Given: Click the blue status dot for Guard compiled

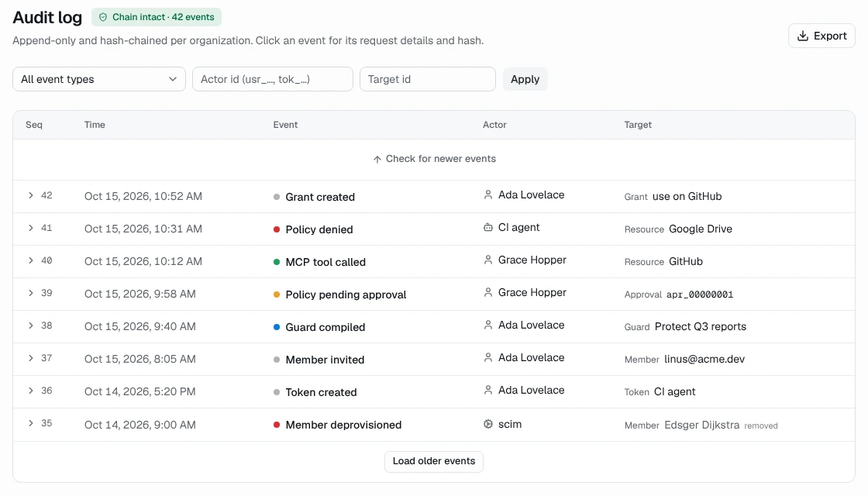Looking at the screenshot, I should (277, 327).
